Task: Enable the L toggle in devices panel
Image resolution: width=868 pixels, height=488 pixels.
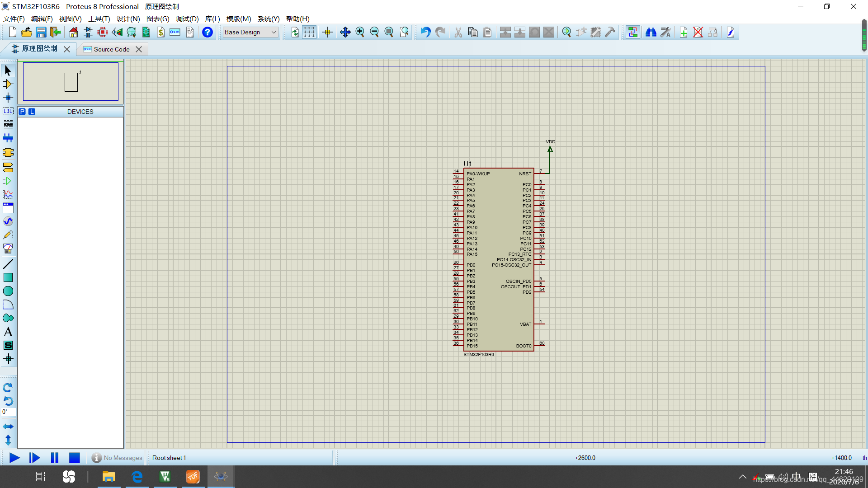Action: (30, 112)
